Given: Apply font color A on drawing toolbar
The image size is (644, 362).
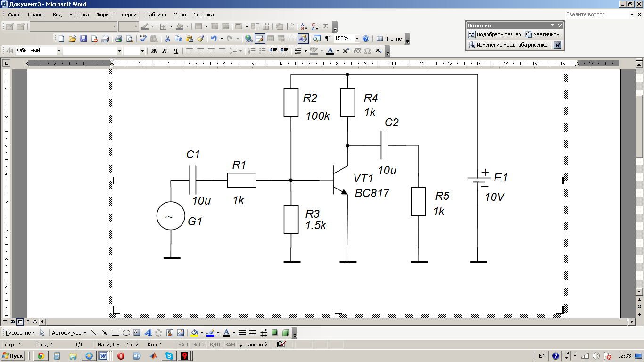Looking at the screenshot, I should tap(226, 333).
